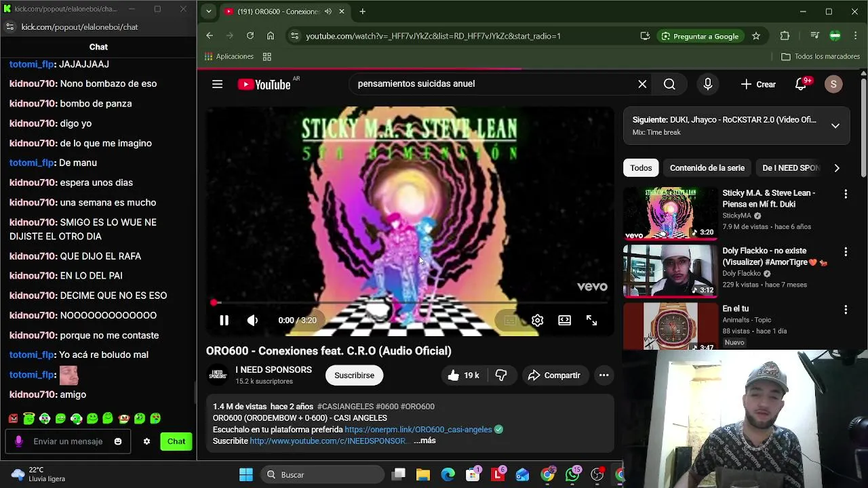The height and width of the screenshot is (488, 868).
Task: Open the Chrome home page button
Action: pos(271,36)
